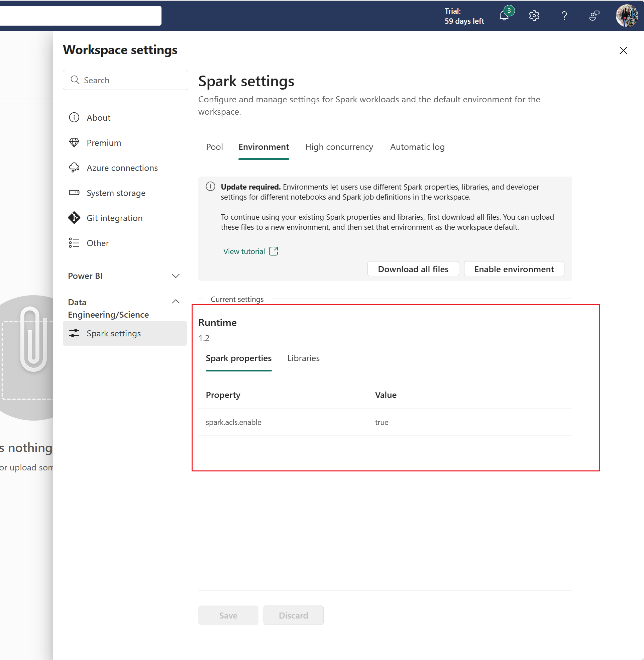Select the High concurrency tab
The height and width of the screenshot is (660, 644).
point(339,146)
